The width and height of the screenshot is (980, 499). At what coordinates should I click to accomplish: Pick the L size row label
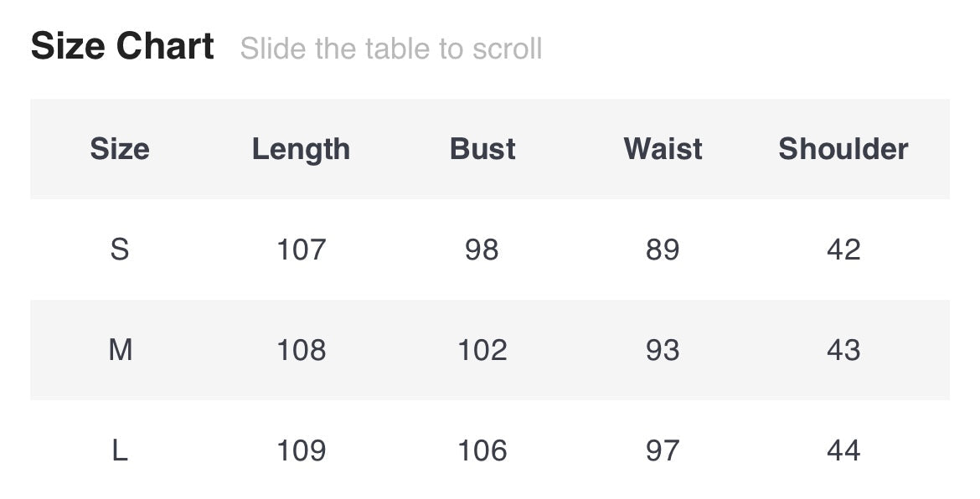[120, 451]
